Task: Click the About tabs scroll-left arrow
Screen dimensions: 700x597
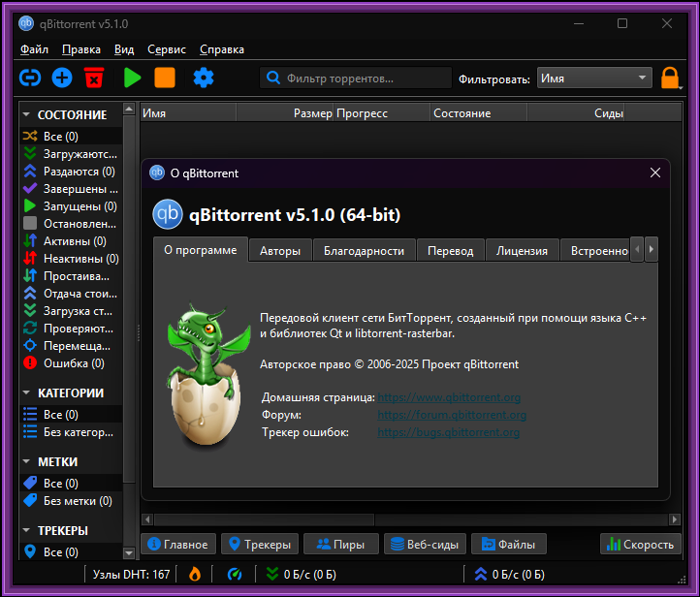Action: [637, 249]
